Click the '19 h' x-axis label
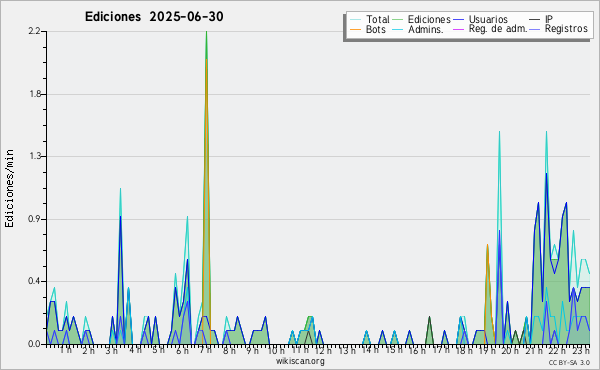 (x=488, y=350)
